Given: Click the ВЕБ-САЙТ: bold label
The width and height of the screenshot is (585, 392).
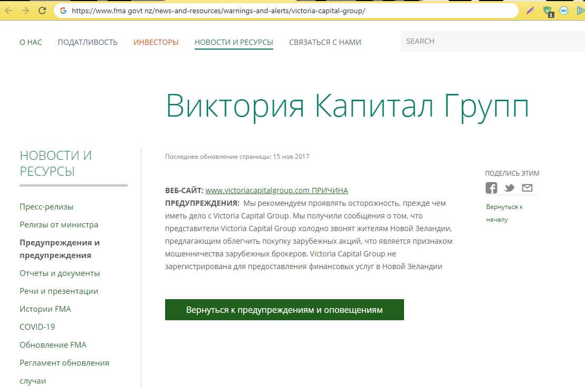Looking at the screenshot, I should pos(184,190).
